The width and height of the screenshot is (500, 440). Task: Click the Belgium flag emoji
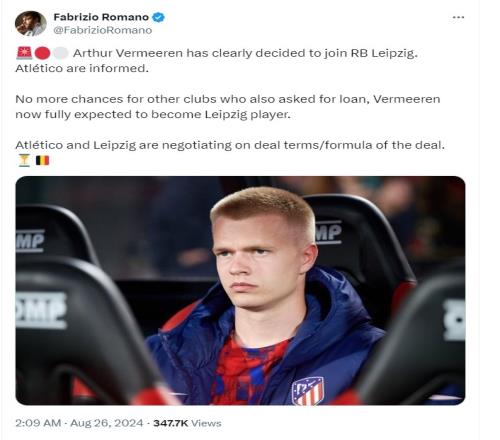[x=42, y=161]
